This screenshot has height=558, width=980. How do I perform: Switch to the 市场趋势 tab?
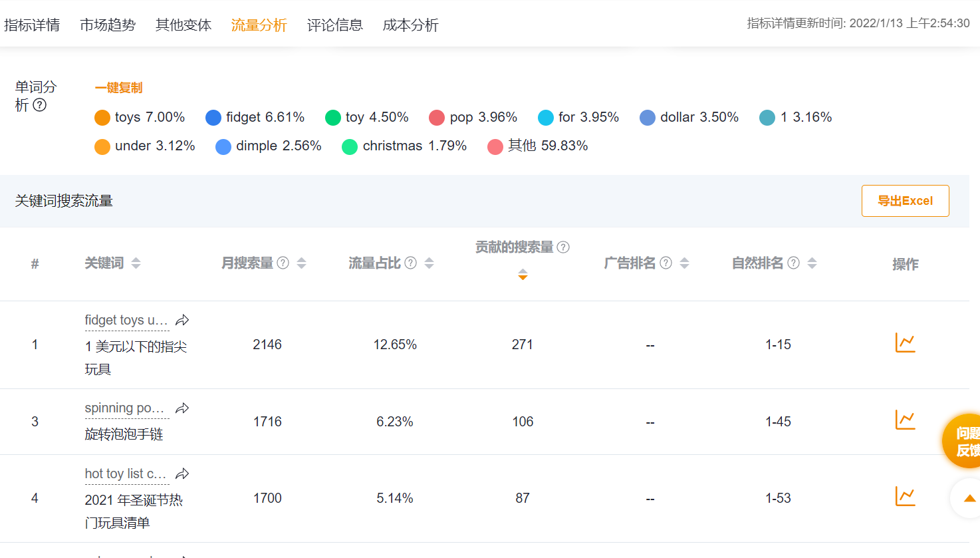[108, 25]
